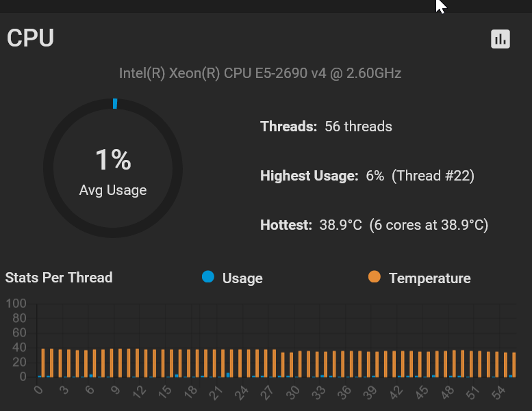Click the x-axis label 30
Image resolution: width=532 pixels, height=411 pixels.
tap(293, 393)
